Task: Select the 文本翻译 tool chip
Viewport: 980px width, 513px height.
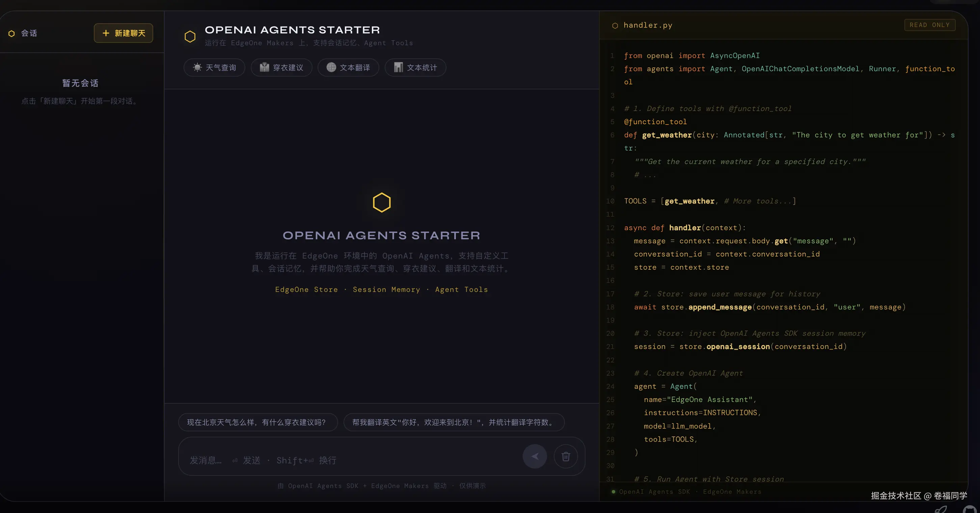Action: (x=348, y=67)
